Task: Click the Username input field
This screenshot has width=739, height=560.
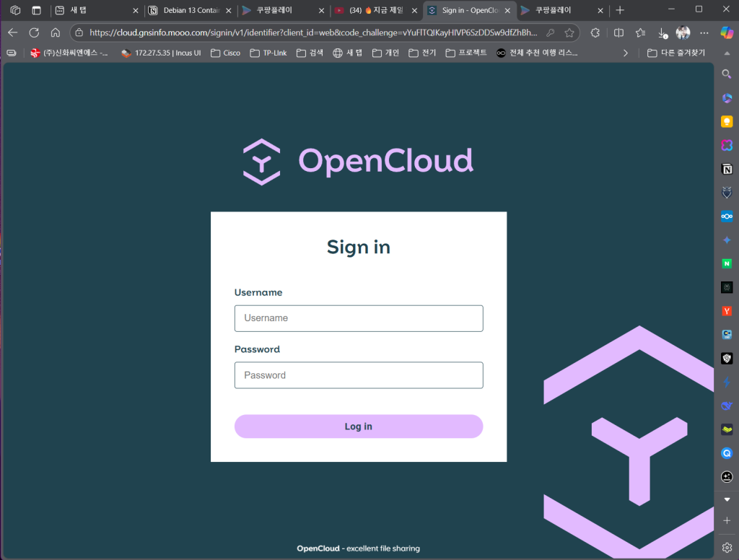Action: [359, 318]
